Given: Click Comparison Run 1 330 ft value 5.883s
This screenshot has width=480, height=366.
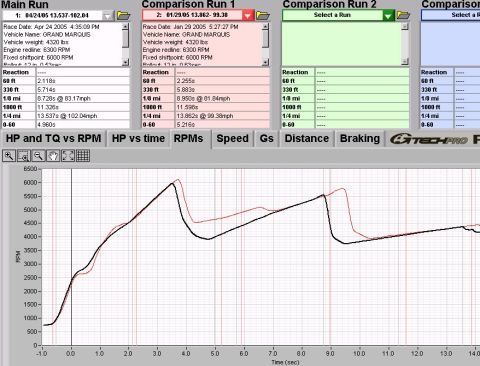Looking at the screenshot, I should [222, 90].
